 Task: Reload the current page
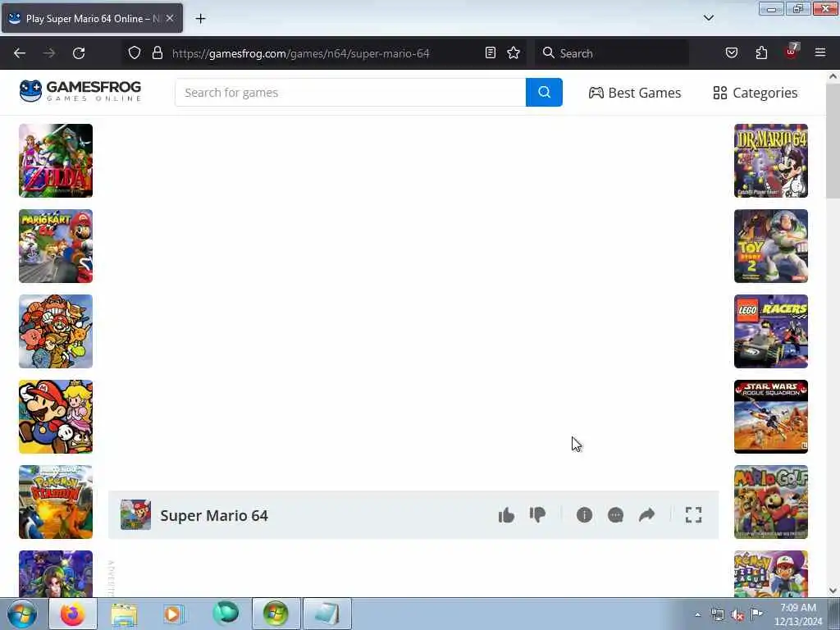[79, 53]
